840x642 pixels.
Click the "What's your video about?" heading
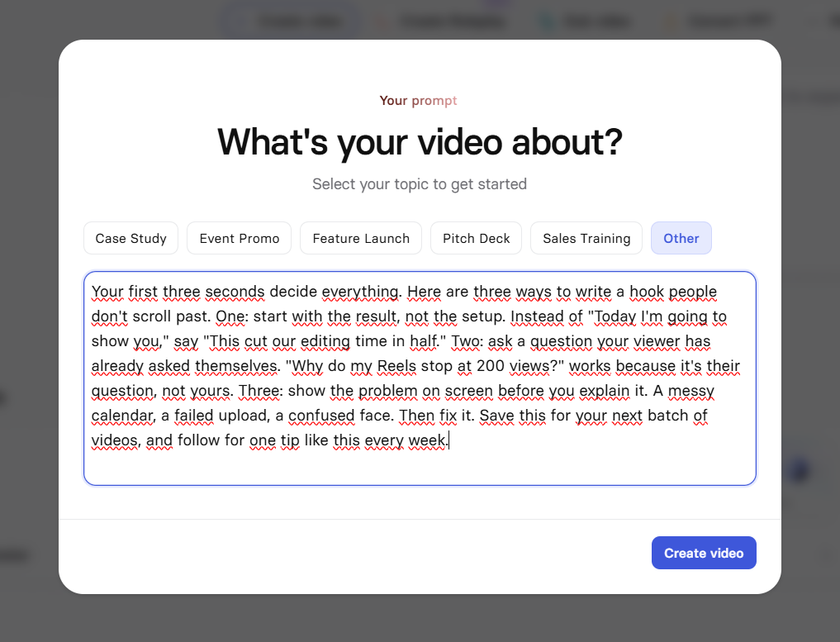pyautogui.click(x=420, y=142)
